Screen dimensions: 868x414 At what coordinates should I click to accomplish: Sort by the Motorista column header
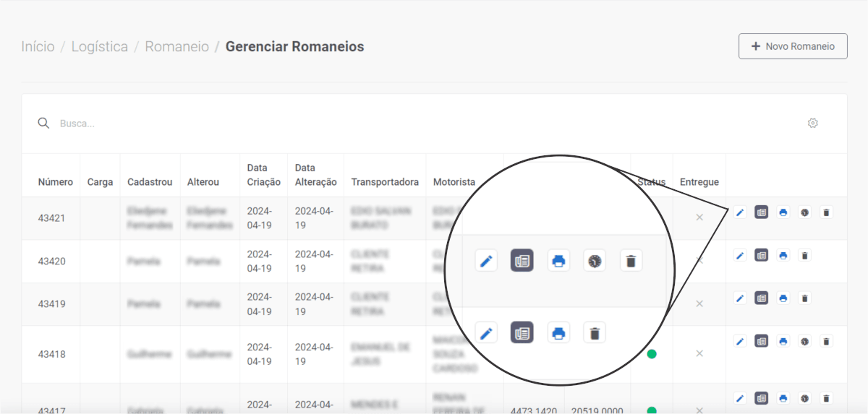tap(454, 182)
